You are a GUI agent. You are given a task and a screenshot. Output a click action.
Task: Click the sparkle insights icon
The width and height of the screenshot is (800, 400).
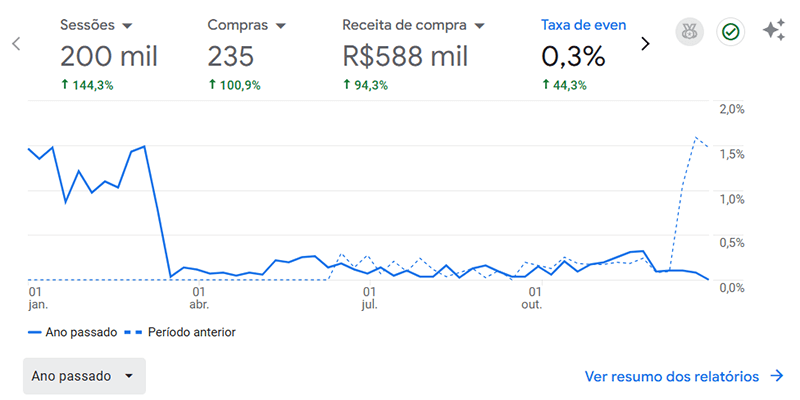tap(774, 31)
